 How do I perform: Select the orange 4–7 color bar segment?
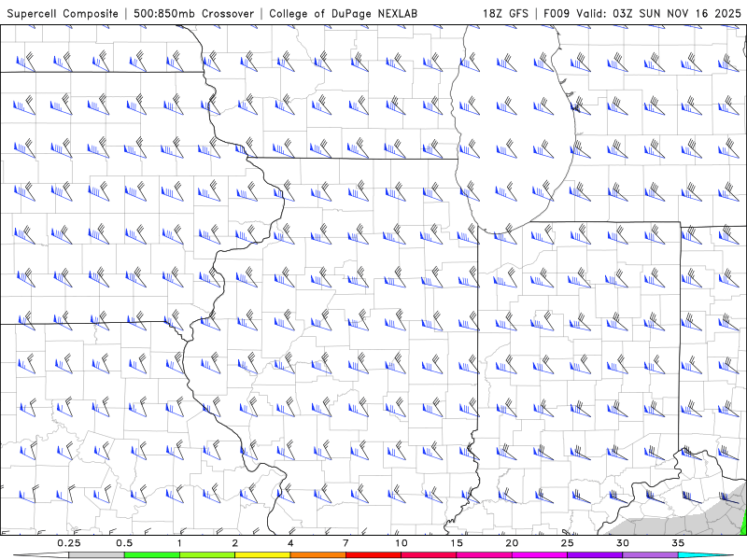pos(317,555)
